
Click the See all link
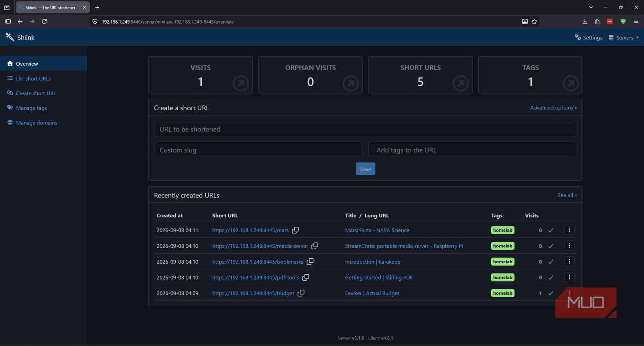click(567, 195)
